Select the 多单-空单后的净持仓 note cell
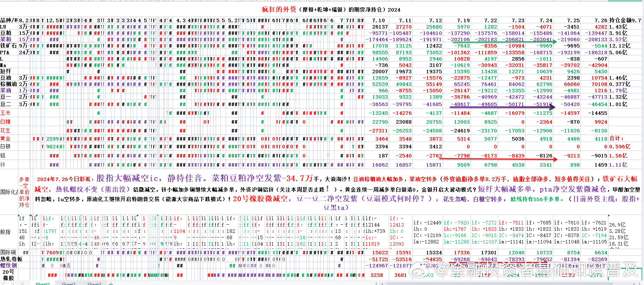644x285 pixels. [24, 192]
